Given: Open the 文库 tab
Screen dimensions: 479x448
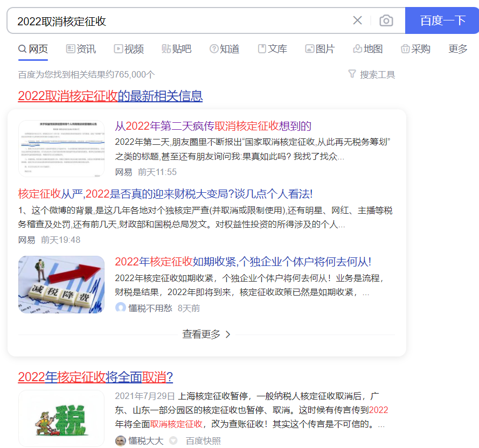Looking at the screenshot, I should point(272,49).
